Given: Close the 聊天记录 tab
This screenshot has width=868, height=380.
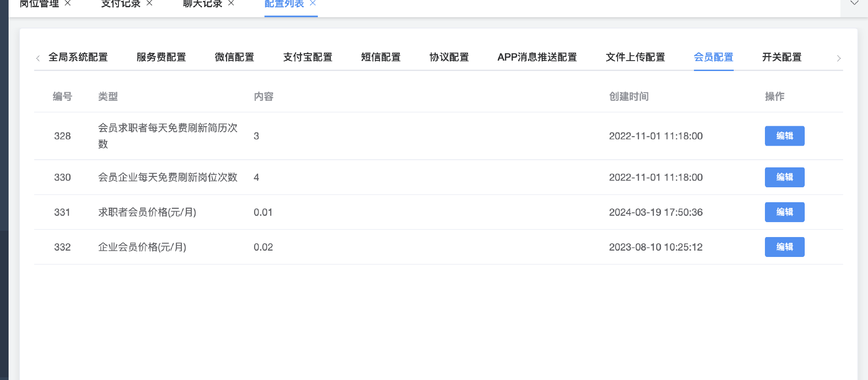Looking at the screenshot, I should 231,3.
